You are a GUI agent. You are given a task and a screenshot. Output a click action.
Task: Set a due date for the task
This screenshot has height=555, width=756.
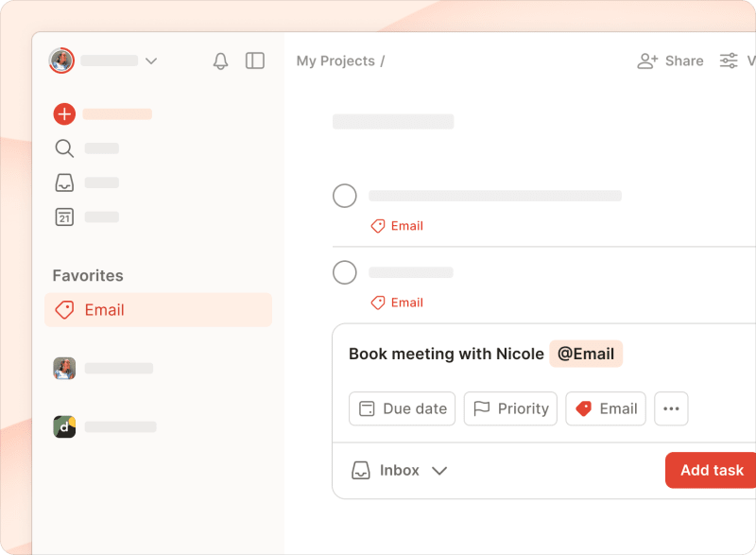click(402, 408)
